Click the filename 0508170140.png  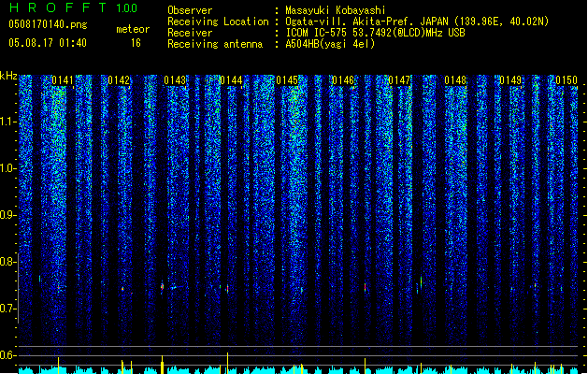tap(48, 25)
